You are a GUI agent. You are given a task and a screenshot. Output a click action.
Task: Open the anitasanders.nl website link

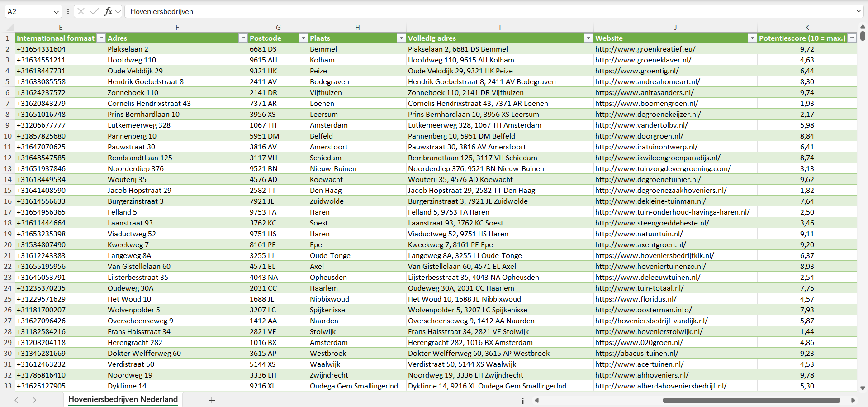tap(644, 93)
